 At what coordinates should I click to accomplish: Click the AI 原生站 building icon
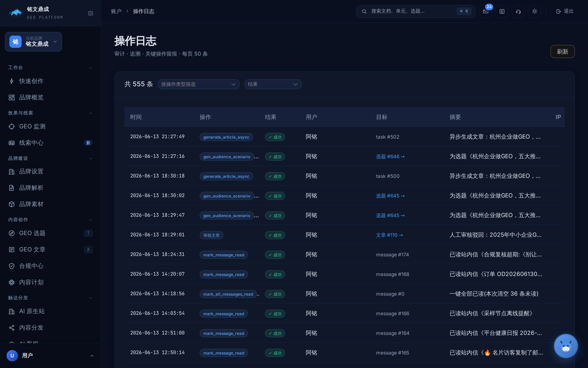click(11, 311)
